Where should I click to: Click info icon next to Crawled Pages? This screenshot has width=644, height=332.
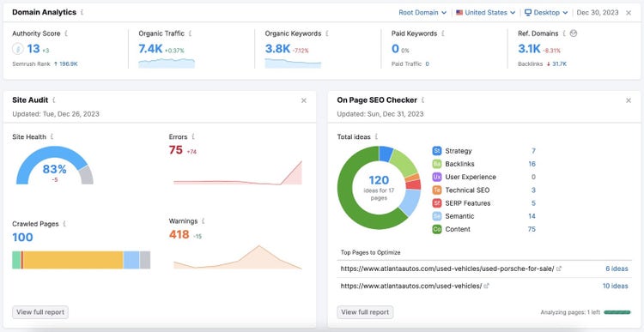64,224
